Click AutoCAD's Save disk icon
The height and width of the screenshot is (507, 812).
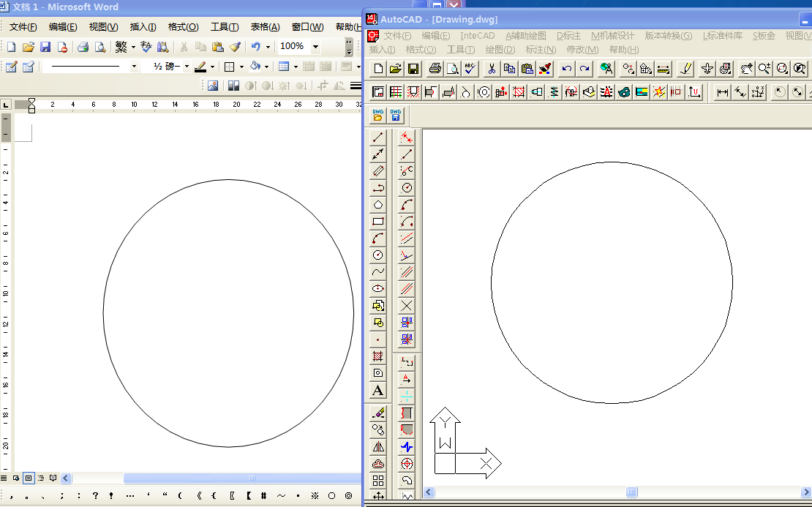pos(413,68)
